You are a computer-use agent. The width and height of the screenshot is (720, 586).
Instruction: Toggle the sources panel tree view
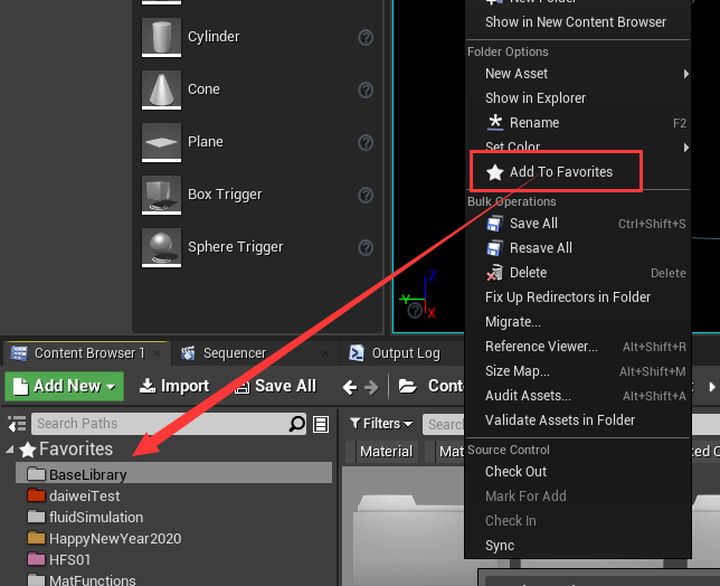tap(17, 424)
